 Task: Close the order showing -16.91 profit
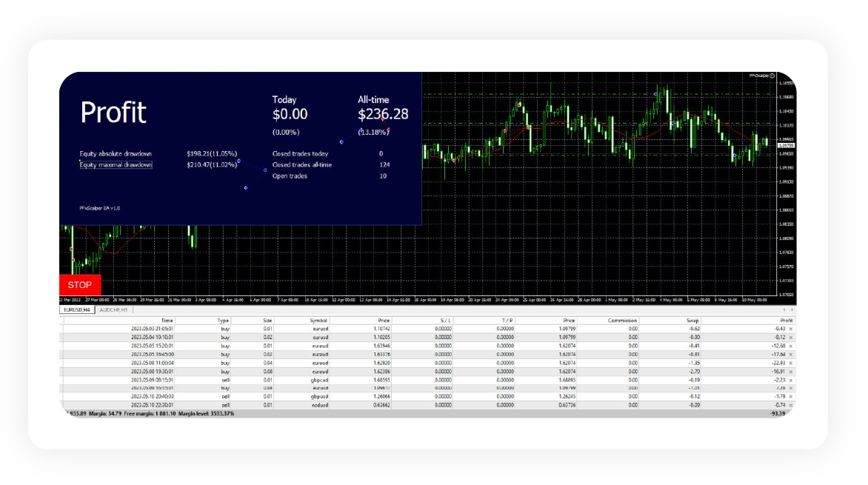pyautogui.click(x=790, y=372)
